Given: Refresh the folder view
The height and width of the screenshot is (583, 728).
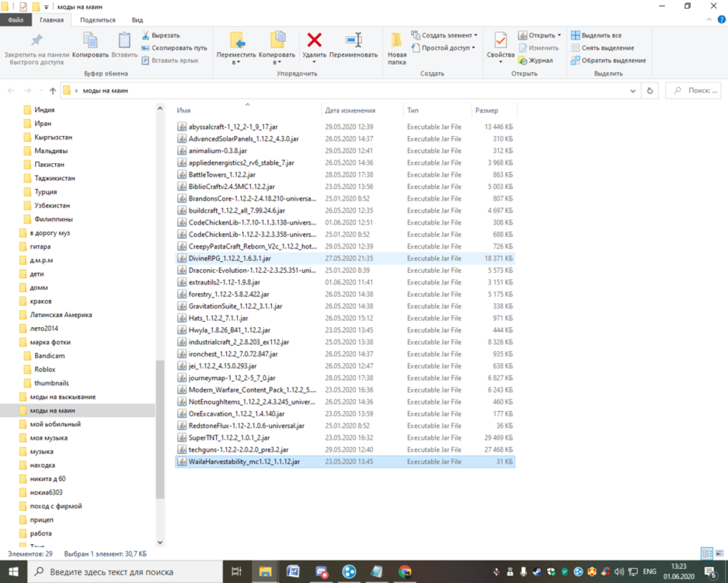Looking at the screenshot, I should point(650,91).
